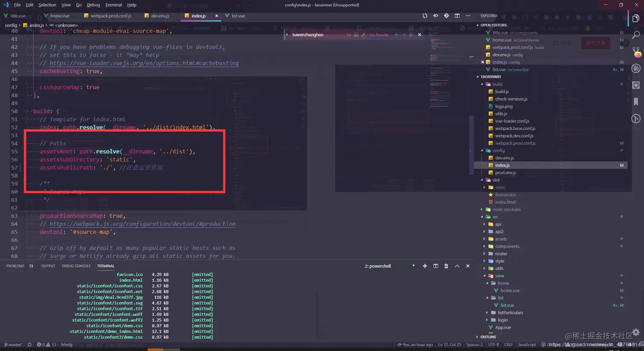Screen dimensions: 644x351
Task: Click the toggle file blame eye icon
Action: tap(435, 16)
